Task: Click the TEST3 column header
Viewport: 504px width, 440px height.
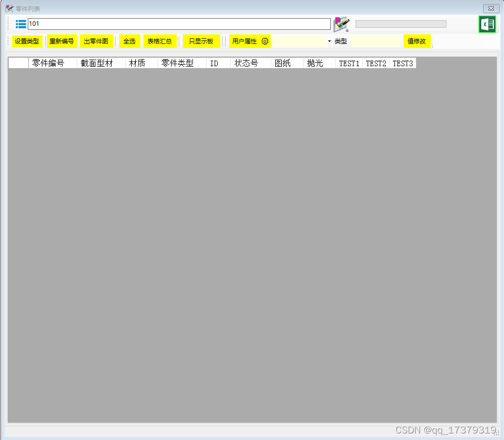Action: (402, 63)
